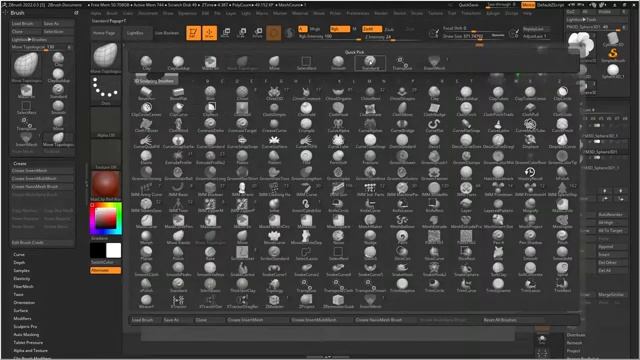
Task: Pick the SnakeHook brush
Action: 402,269
